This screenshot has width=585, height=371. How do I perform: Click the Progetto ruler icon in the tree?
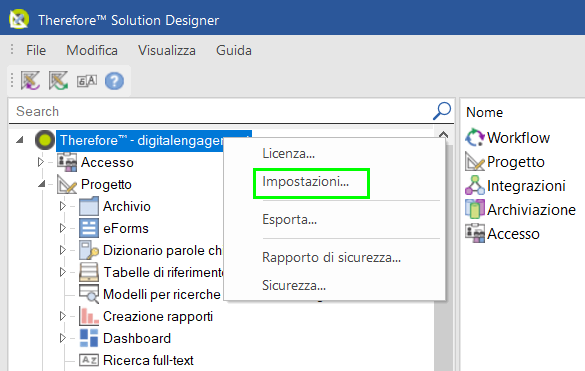(x=67, y=184)
